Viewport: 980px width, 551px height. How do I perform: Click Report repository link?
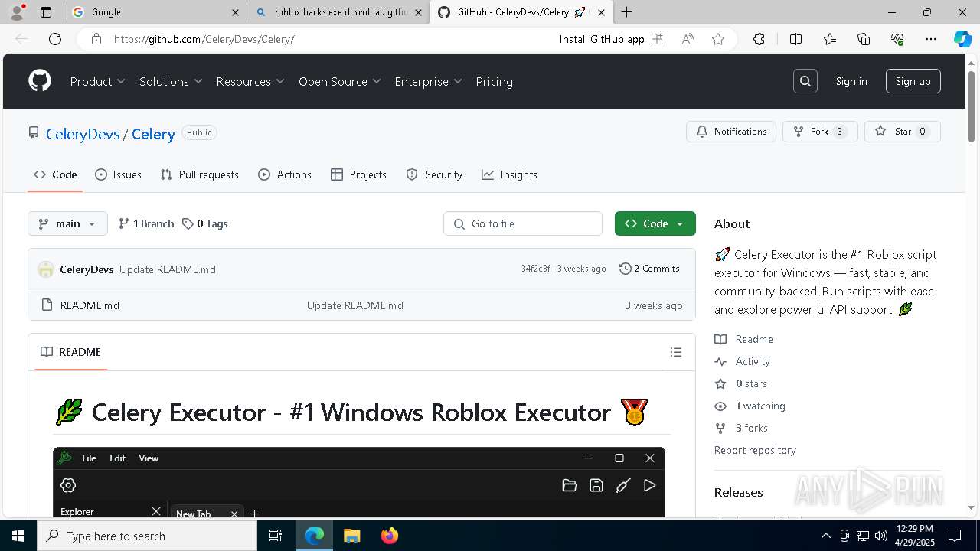[755, 450]
